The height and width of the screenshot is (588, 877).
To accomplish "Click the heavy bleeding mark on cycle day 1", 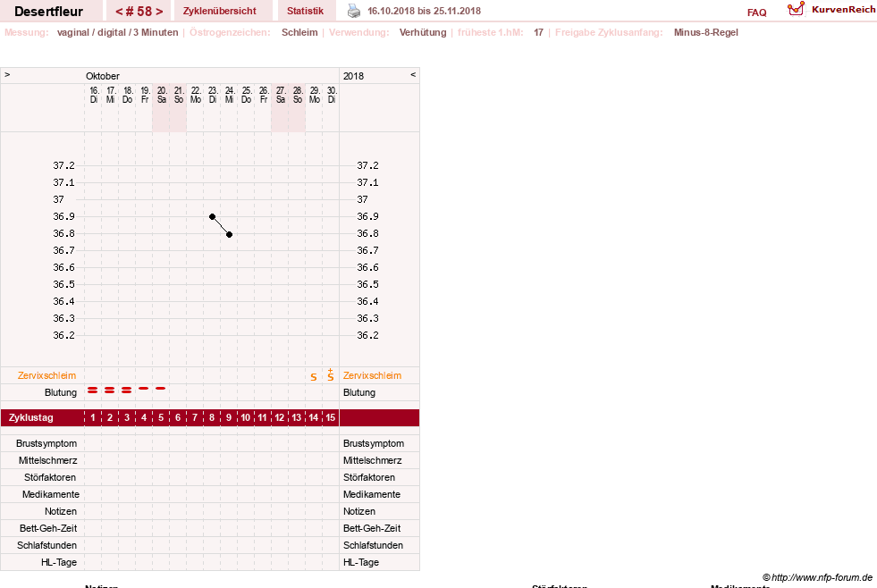I will click(x=93, y=390).
